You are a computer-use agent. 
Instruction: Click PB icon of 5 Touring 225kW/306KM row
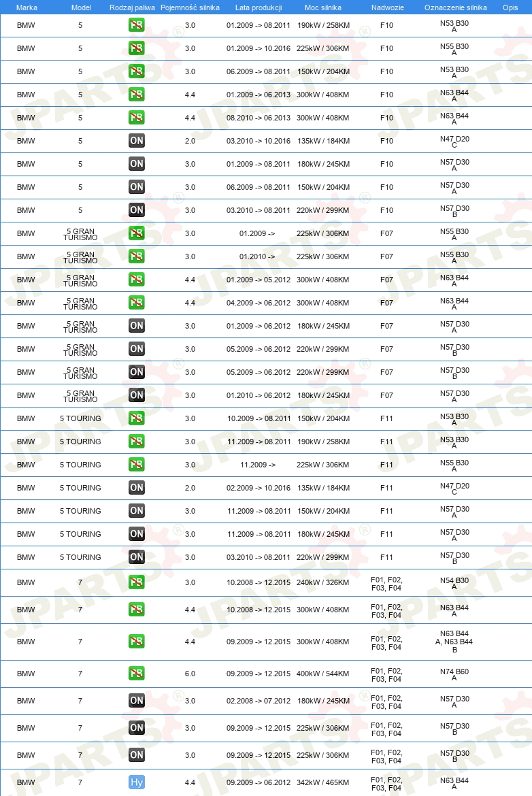point(137,465)
